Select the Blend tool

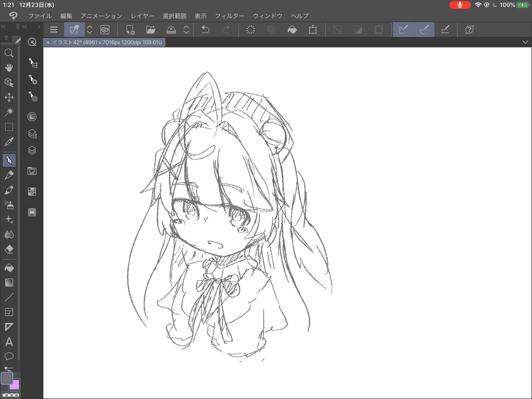click(x=9, y=234)
